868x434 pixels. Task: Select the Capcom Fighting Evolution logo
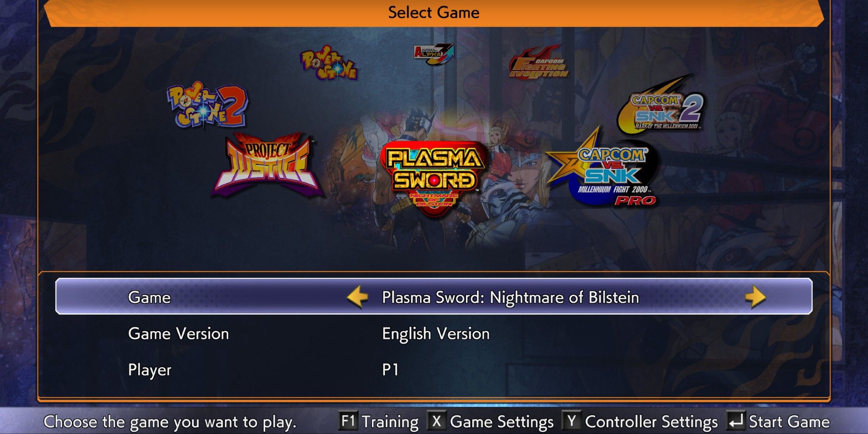[x=539, y=62]
